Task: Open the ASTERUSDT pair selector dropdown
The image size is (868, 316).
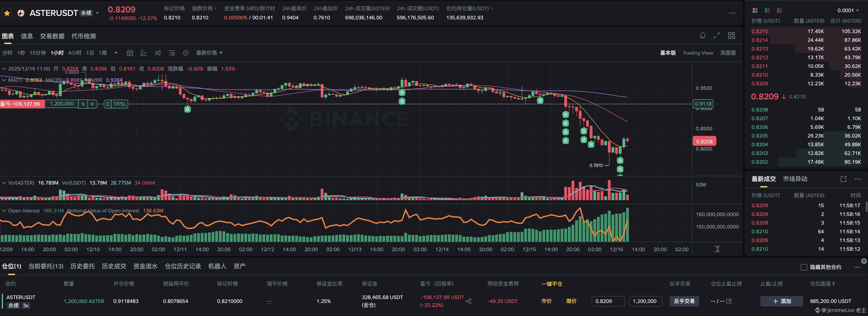Action: 97,13
